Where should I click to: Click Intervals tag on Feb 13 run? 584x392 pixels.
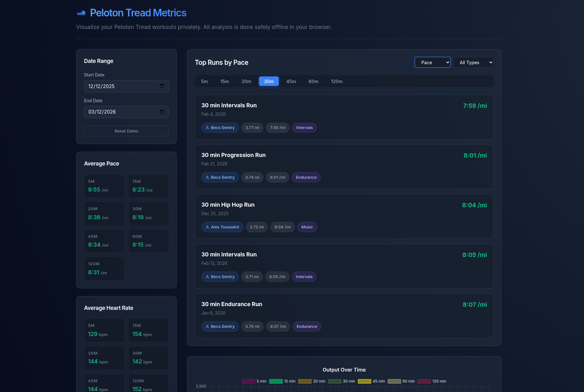(x=304, y=277)
